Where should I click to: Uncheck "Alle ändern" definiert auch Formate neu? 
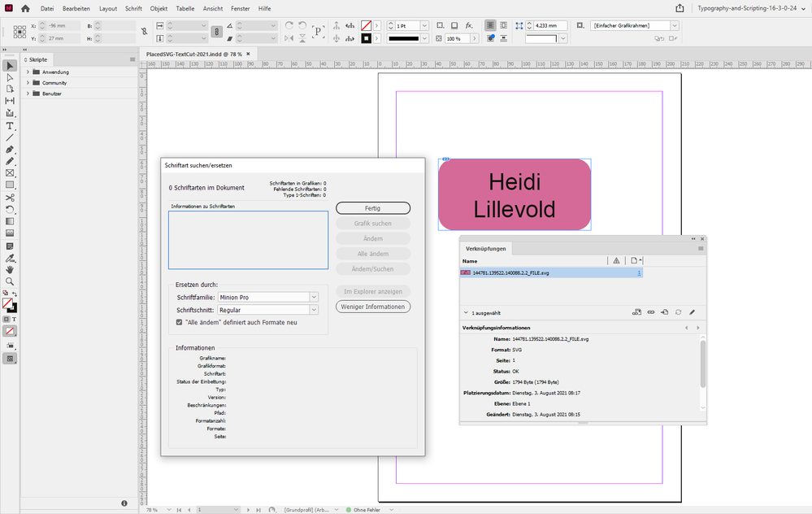(179, 322)
